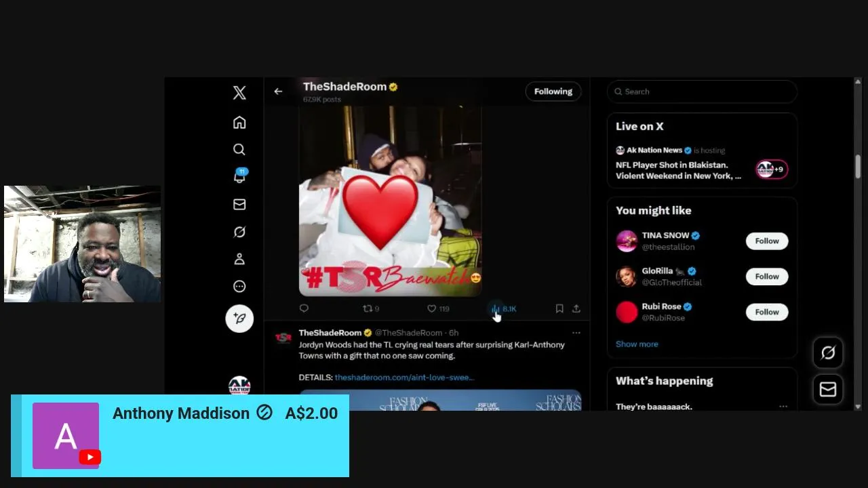This screenshot has height=488, width=868.
Task: Click reply icon under Baewatch post
Action: [x=304, y=308]
